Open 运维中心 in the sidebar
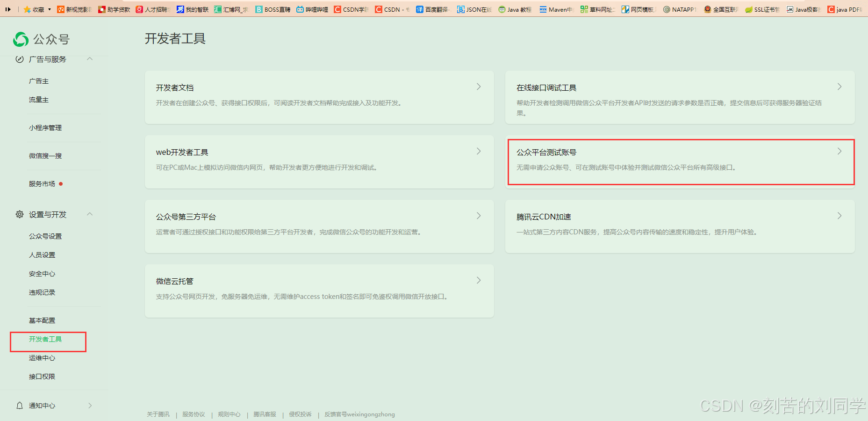The width and height of the screenshot is (868, 421). coord(42,358)
